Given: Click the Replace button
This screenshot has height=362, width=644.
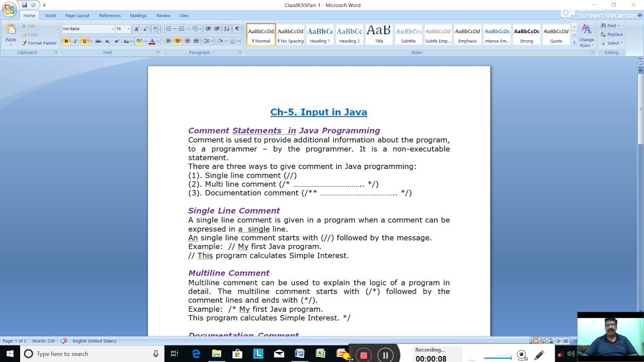Looking at the screenshot, I should (612, 34).
